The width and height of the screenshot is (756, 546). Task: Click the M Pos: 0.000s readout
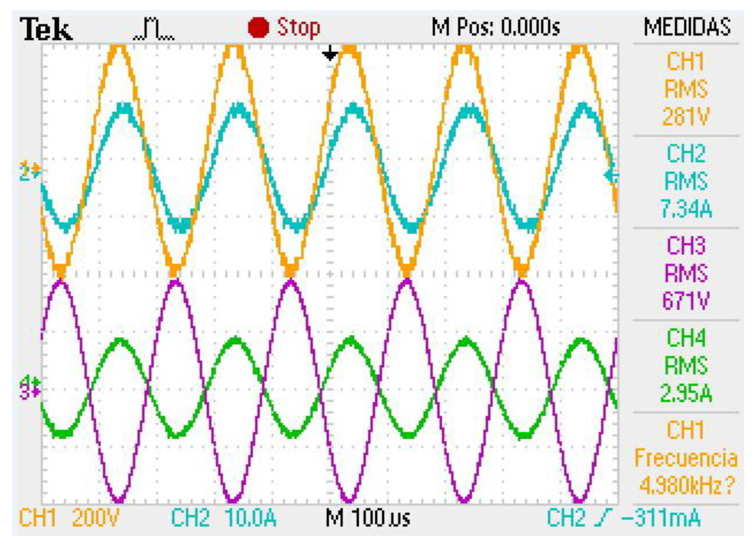[x=496, y=27]
